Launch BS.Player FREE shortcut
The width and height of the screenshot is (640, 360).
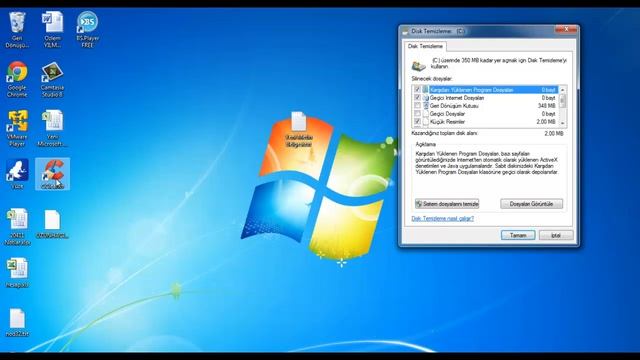coord(87,29)
